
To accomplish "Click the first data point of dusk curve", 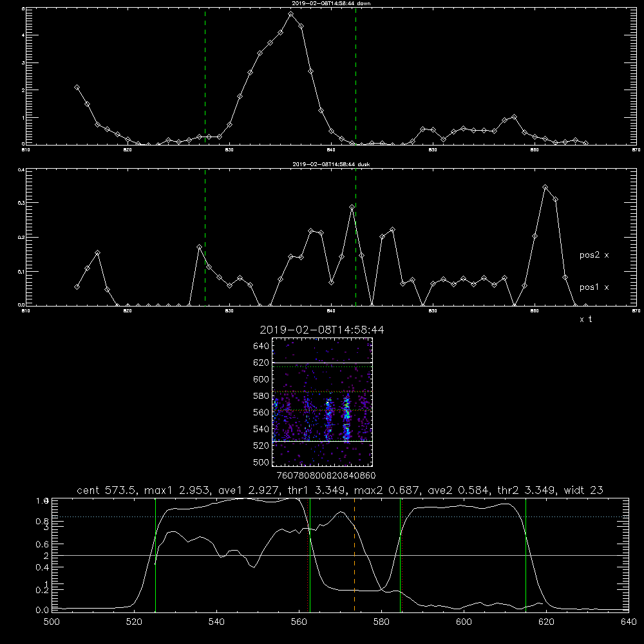I will 77,287.
